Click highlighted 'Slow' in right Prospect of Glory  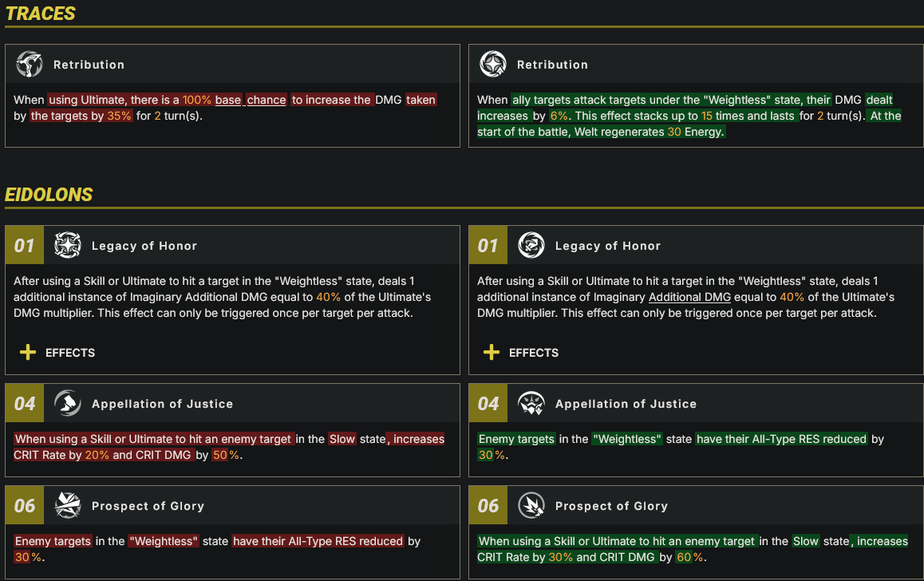[806, 541]
